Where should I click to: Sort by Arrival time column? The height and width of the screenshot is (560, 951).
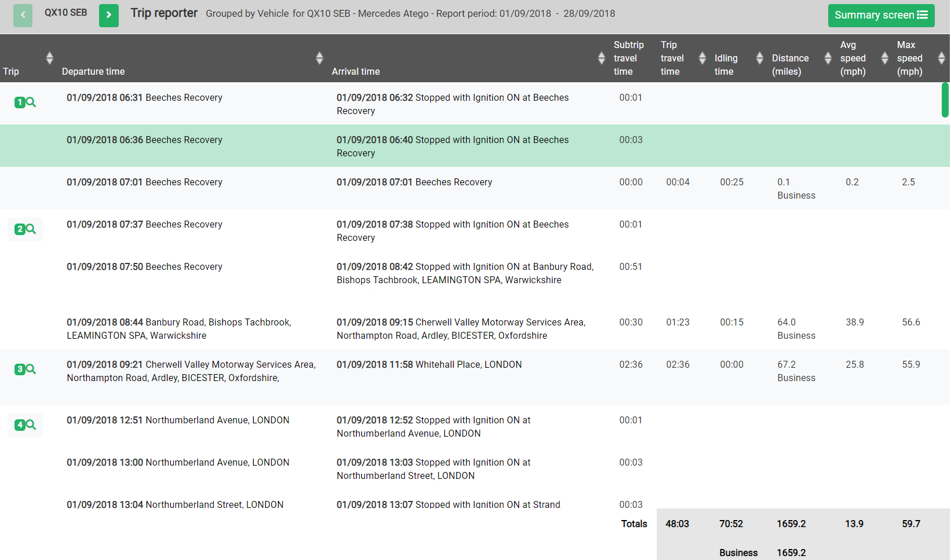(601, 58)
